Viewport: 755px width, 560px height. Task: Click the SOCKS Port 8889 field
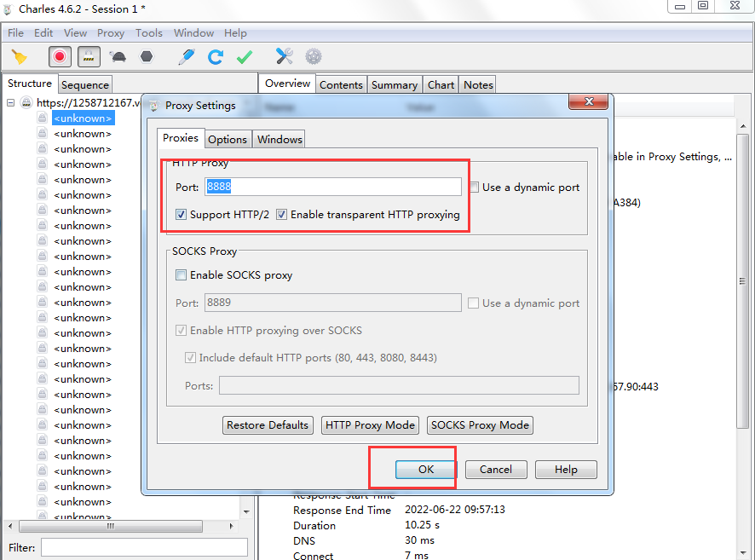(x=332, y=303)
